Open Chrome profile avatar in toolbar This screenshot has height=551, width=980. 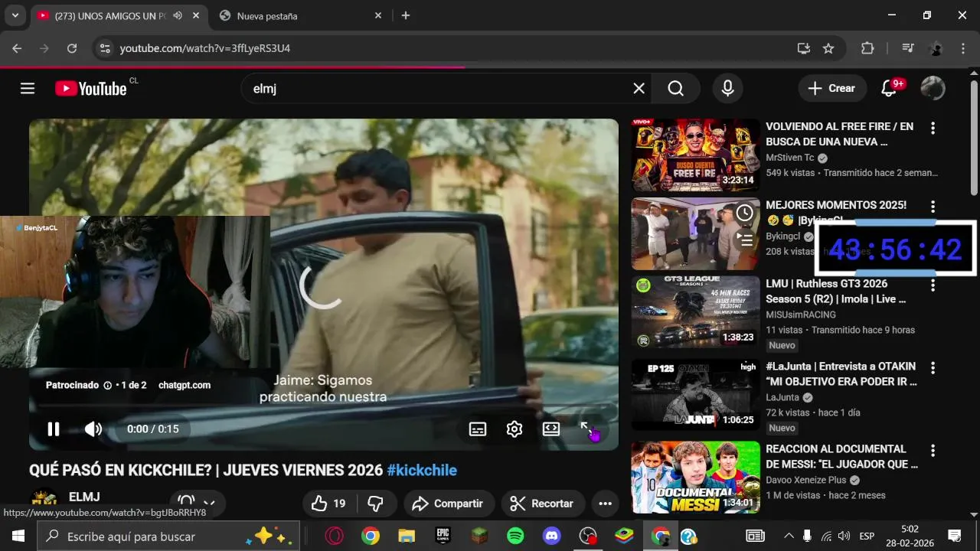[936, 48]
